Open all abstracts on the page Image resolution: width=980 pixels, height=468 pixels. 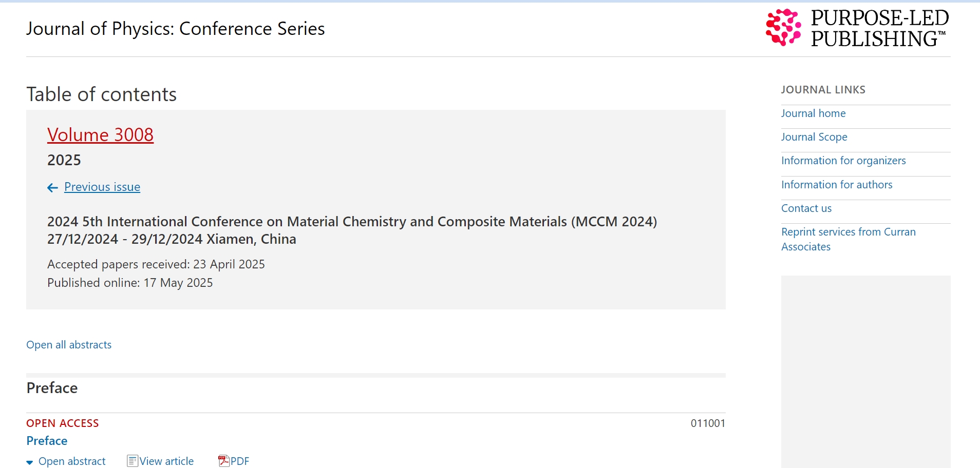pos(69,345)
